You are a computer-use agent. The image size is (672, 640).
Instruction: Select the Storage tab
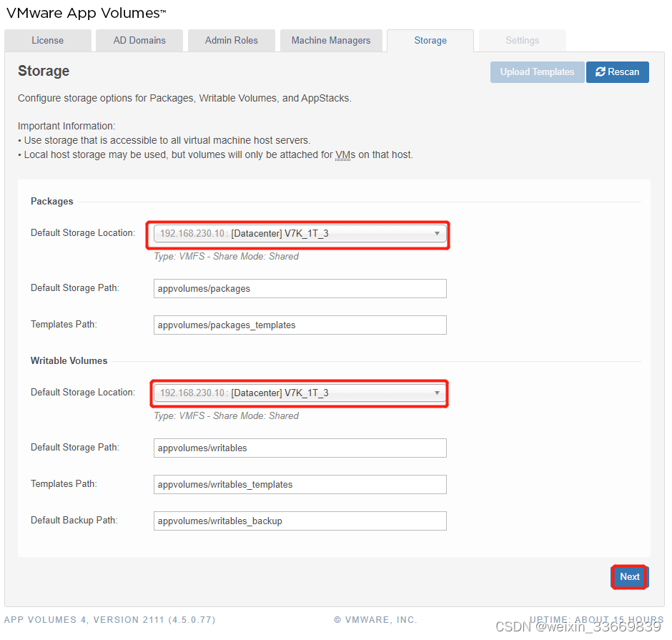point(430,41)
